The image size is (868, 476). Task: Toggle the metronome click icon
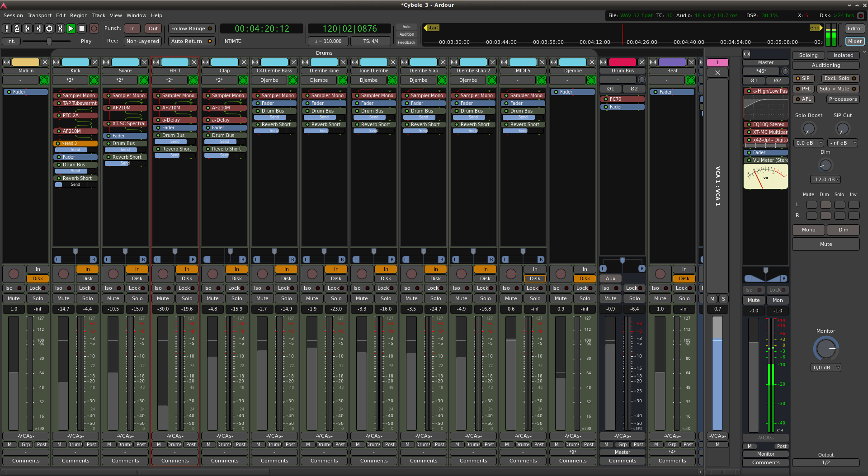coord(17,28)
